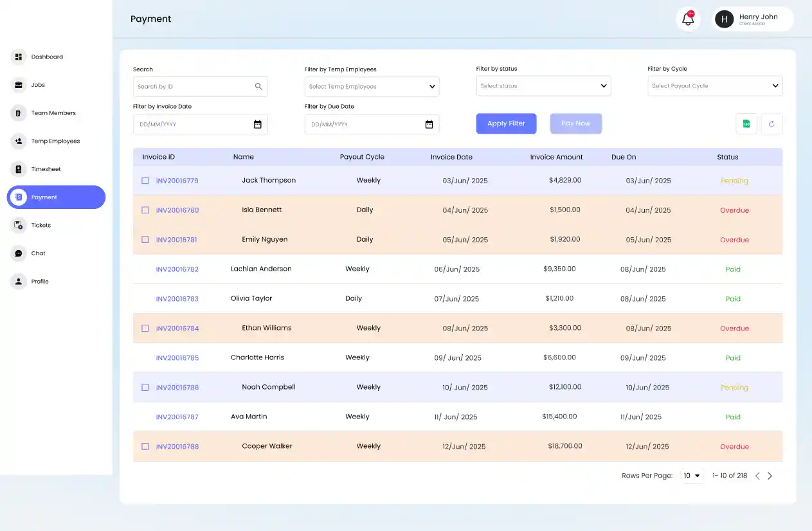812x531 pixels.
Task: Open the Filter by status dropdown
Action: pyautogui.click(x=543, y=85)
